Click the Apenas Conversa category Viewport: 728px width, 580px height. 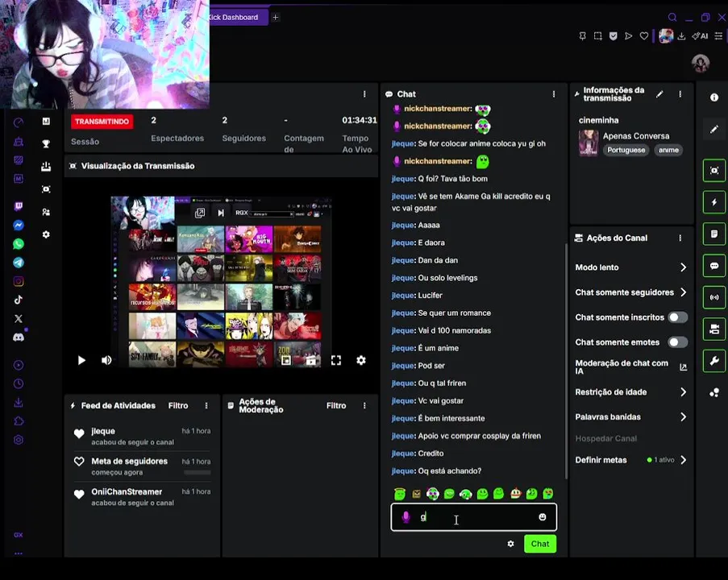636,136
